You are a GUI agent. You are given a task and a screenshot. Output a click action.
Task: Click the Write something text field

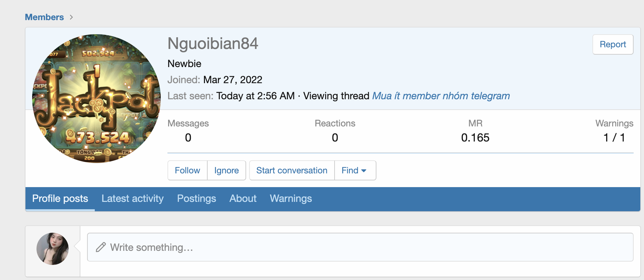[360, 247]
